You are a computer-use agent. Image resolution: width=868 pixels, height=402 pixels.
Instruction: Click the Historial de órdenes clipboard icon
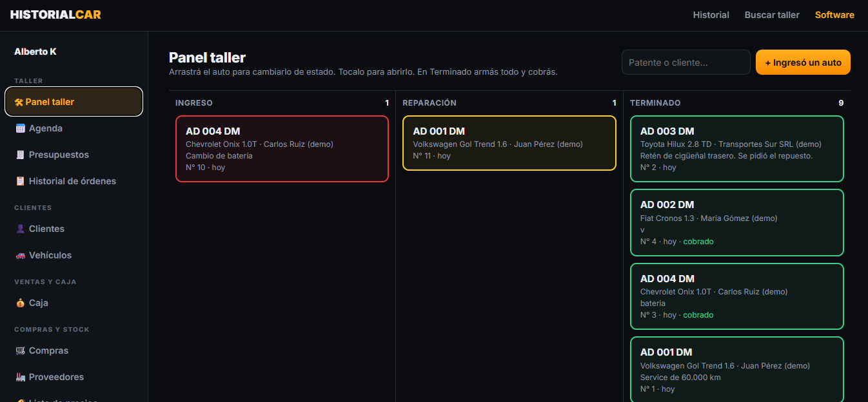pyautogui.click(x=20, y=181)
